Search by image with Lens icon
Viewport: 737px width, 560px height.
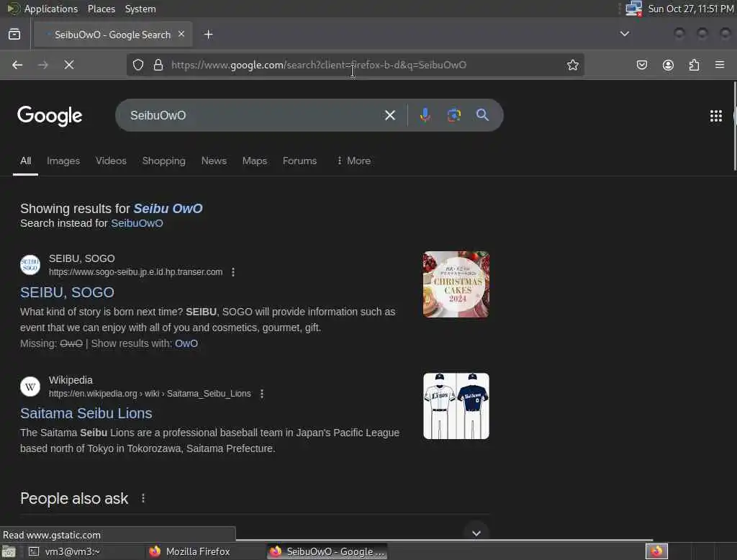point(453,115)
